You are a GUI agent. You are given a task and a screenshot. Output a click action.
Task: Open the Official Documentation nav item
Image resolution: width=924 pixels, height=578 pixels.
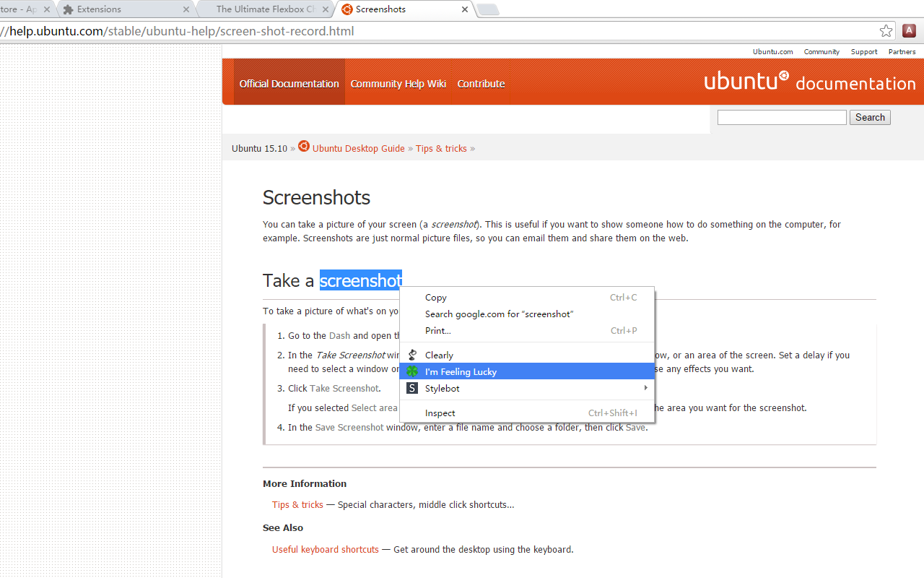(289, 84)
